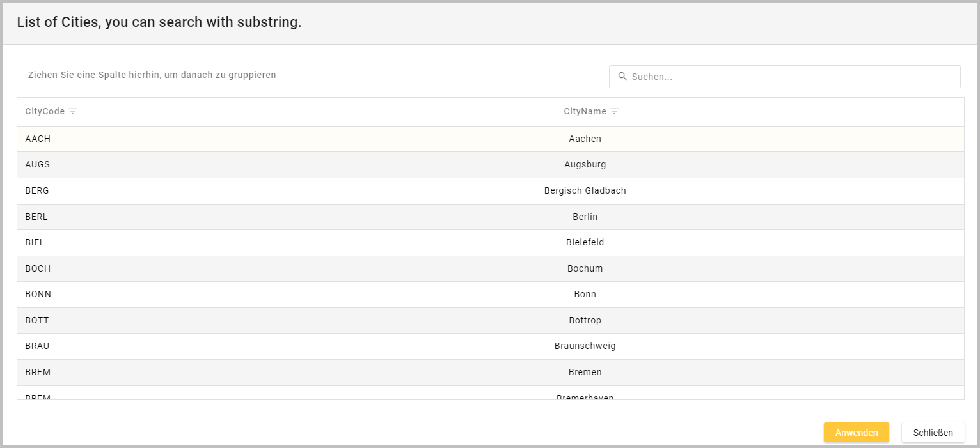Select the Bergisch Gladbach row
This screenshot has width=980, height=448.
(x=585, y=190)
